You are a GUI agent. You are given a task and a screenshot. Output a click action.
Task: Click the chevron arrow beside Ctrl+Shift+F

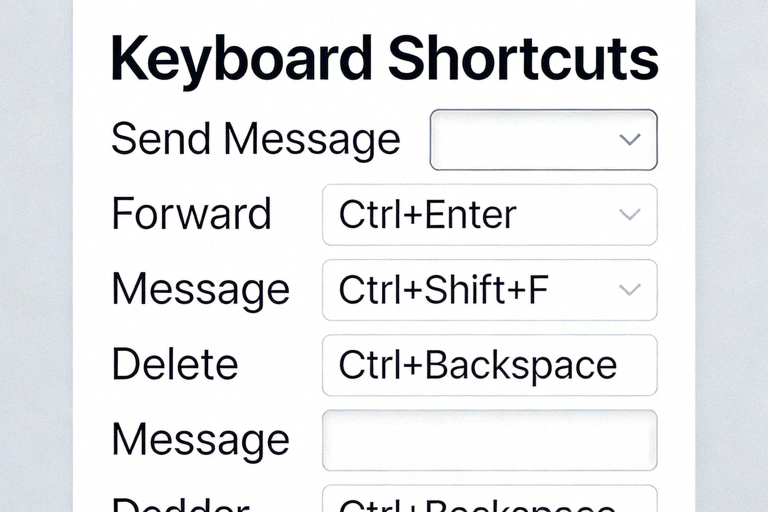(629, 290)
